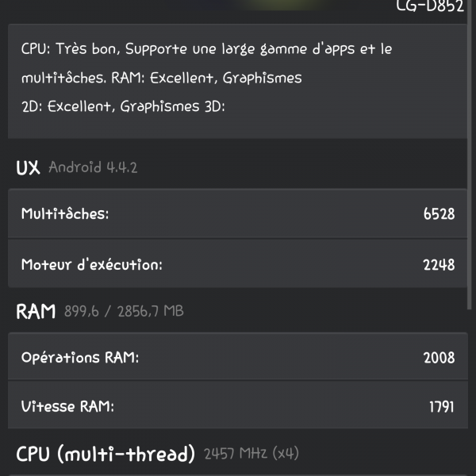Click the CPU (multi-thread) section header
Screen dimensions: 476x476
[x=106, y=455]
